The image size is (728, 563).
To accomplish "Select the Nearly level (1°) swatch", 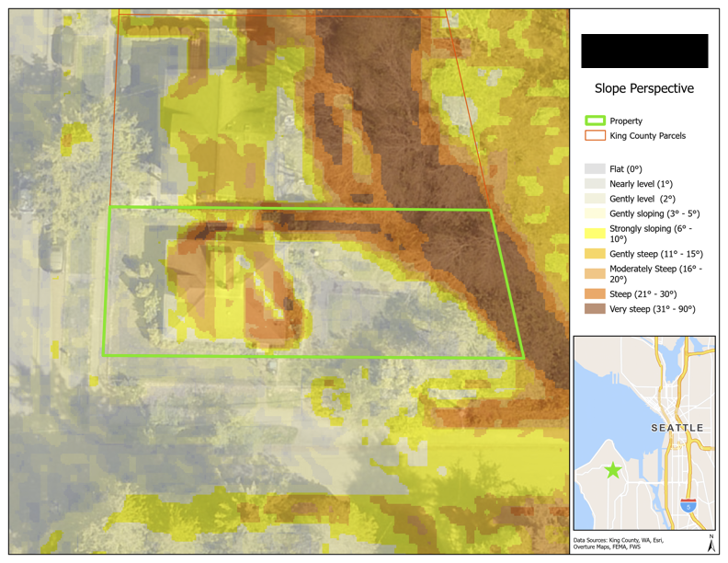I will [595, 184].
